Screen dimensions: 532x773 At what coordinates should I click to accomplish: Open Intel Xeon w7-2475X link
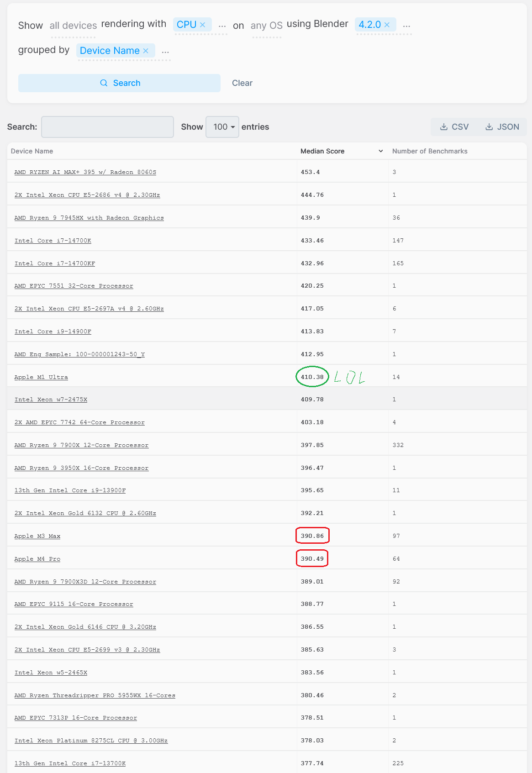click(x=50, y=400)
